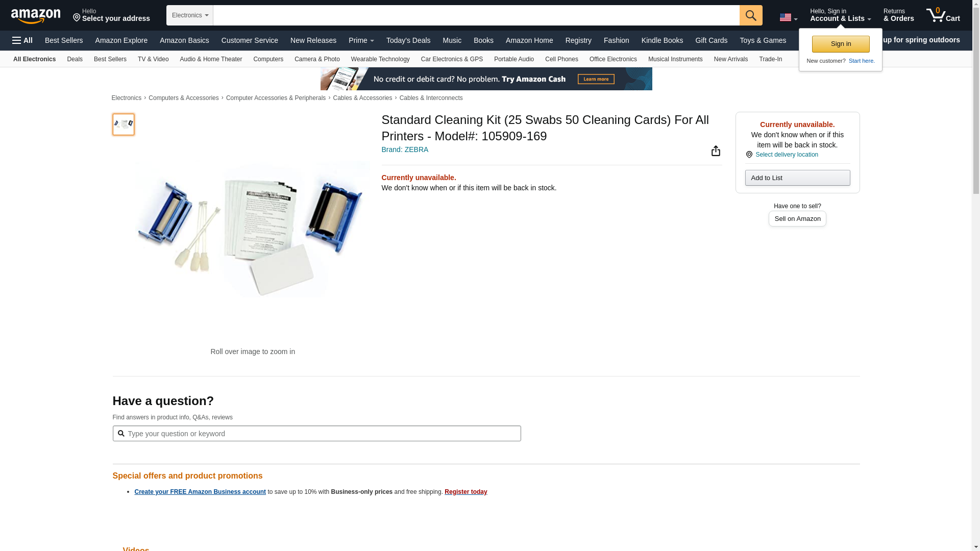The height and width of the screenshot is (551, 980).
Task: Open the All hamburger menu
Action: [x=22, y=40]
